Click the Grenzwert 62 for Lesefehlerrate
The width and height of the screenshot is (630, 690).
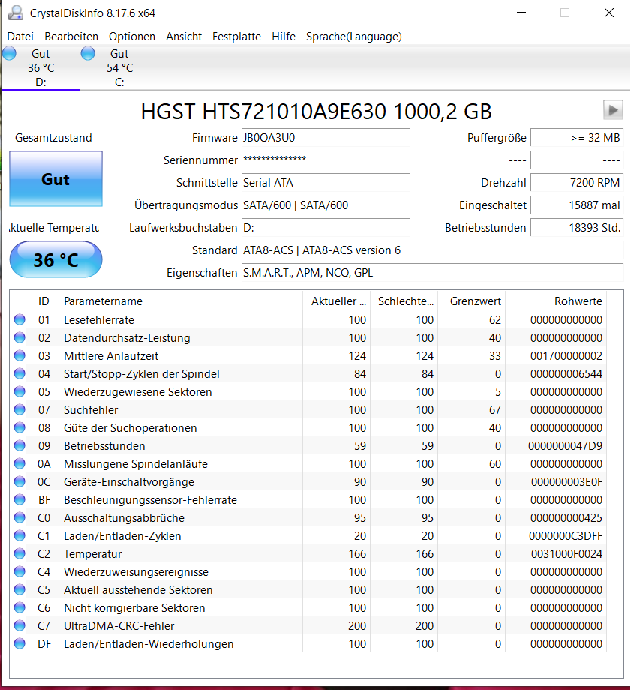(x=495, y=319)
